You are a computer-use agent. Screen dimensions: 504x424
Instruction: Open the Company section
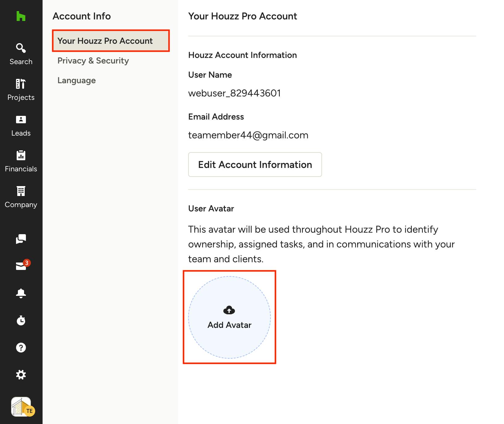(21, 197)
